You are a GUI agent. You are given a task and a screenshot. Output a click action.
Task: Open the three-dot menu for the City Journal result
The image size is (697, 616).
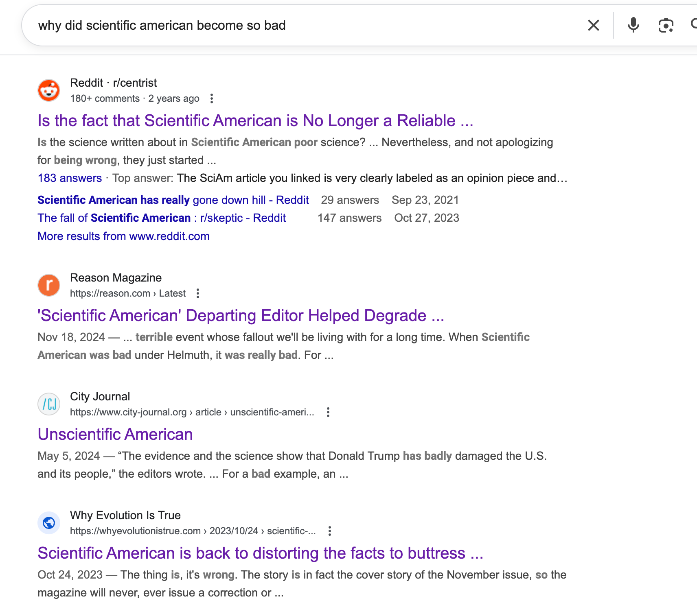point(328,412)
